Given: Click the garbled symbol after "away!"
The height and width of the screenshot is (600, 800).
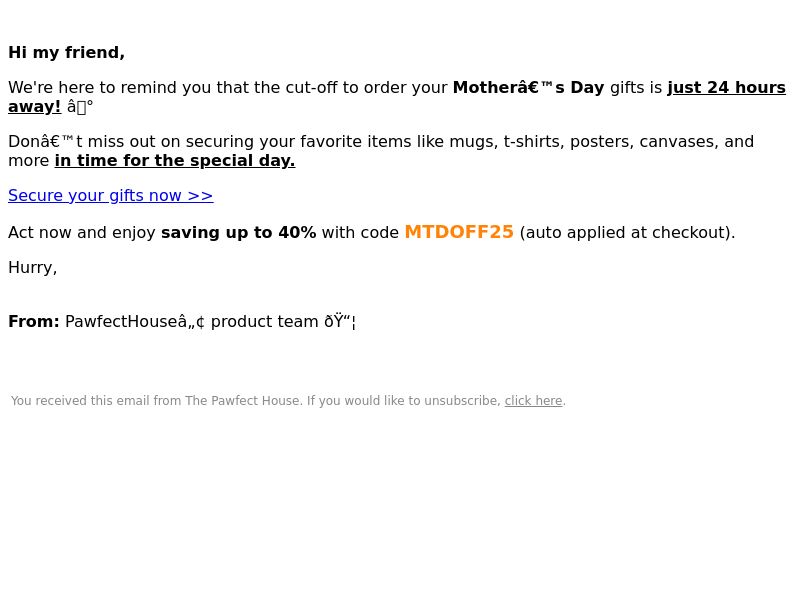Looking at the screenshot, I should [80, 107].
